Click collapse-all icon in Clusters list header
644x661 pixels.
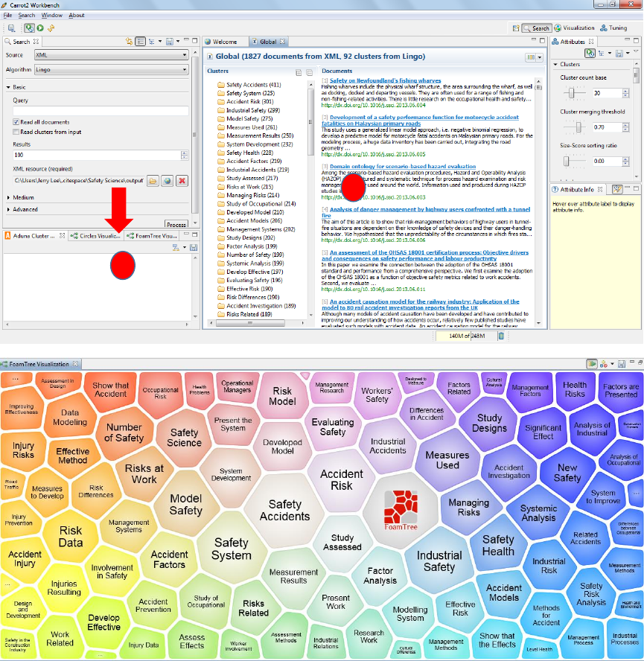[x=310, y=72]
